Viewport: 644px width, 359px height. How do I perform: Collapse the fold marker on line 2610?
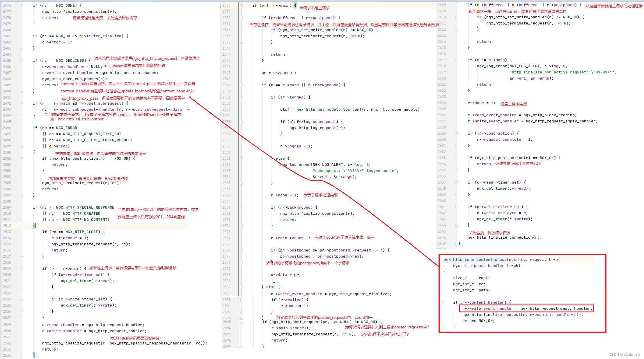457,17
